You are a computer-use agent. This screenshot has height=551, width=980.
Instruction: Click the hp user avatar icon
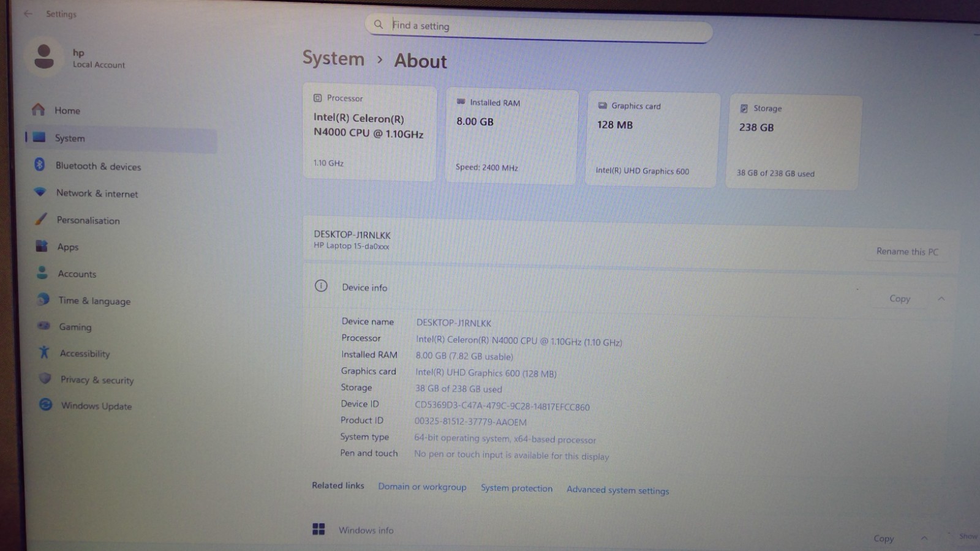(44, 57)
